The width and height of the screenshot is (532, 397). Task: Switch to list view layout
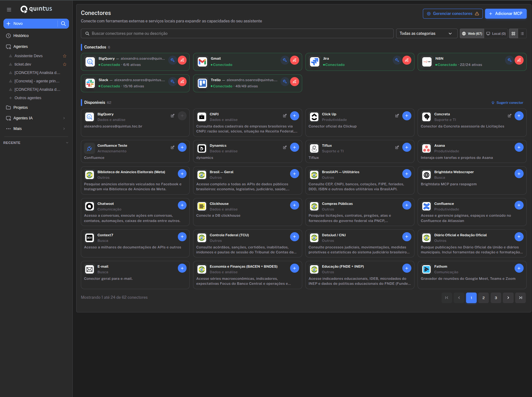[x=522, y=34]
